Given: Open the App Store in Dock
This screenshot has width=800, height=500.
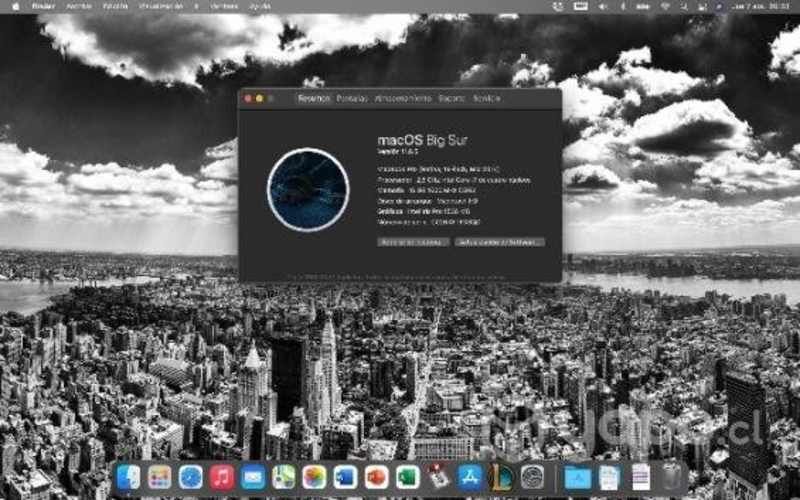Looking at the screenshot, I should pyautogui.click(x=470, y=478).
